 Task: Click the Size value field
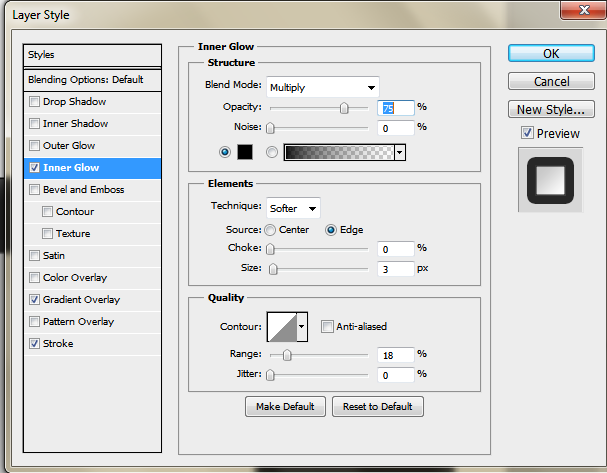click(x=396, y=269)
